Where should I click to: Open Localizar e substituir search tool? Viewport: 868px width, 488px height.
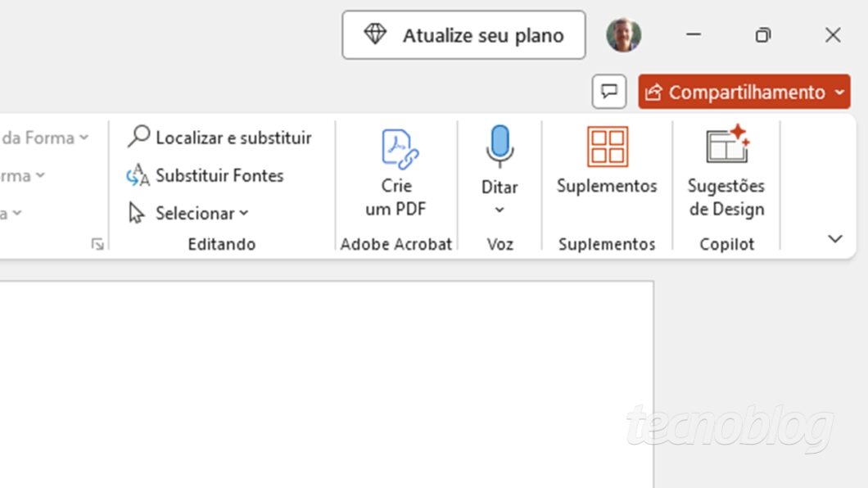[219, 138]
